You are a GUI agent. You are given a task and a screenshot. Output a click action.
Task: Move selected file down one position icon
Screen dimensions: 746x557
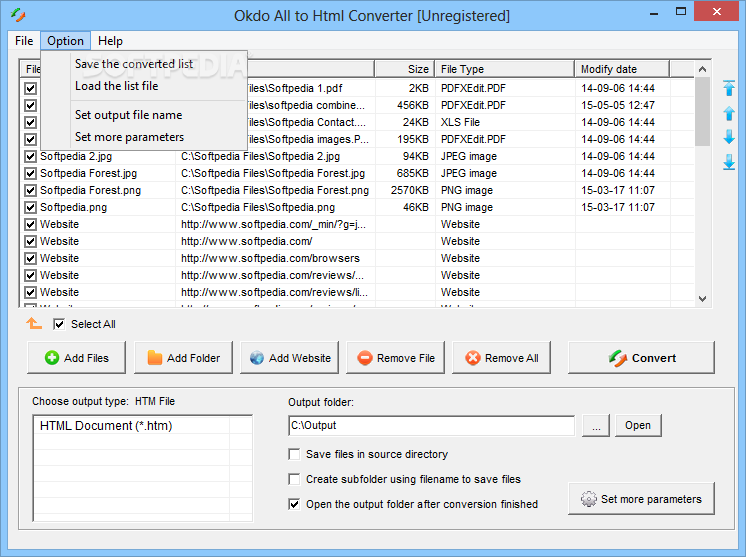729,137
